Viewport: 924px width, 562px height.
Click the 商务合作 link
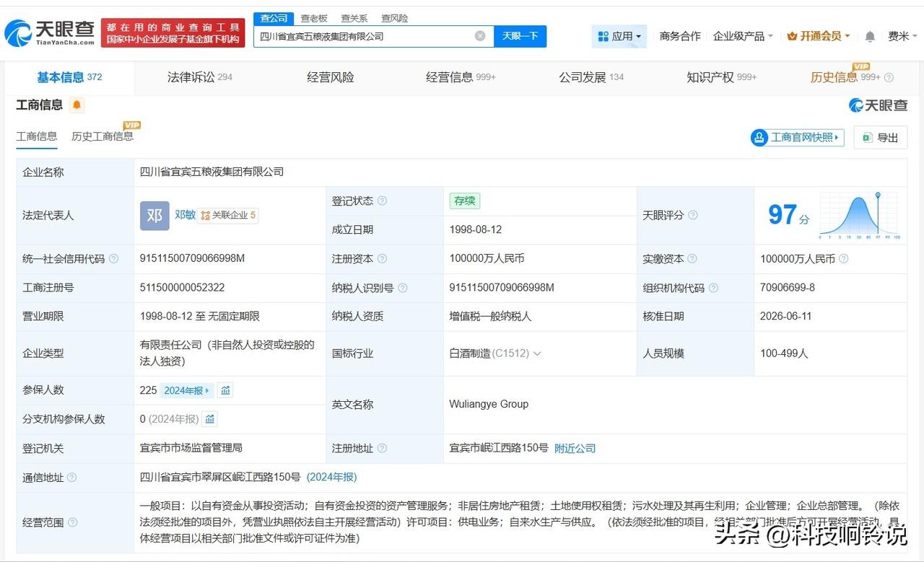(680, 36)
